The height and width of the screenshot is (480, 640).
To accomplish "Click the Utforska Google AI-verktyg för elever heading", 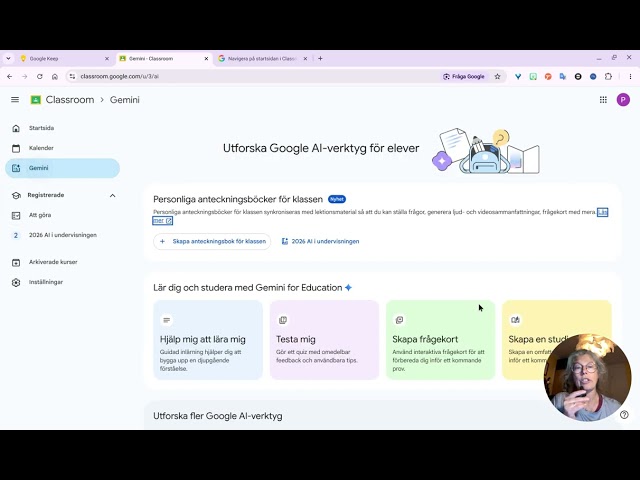I will (x=321, y=148).
